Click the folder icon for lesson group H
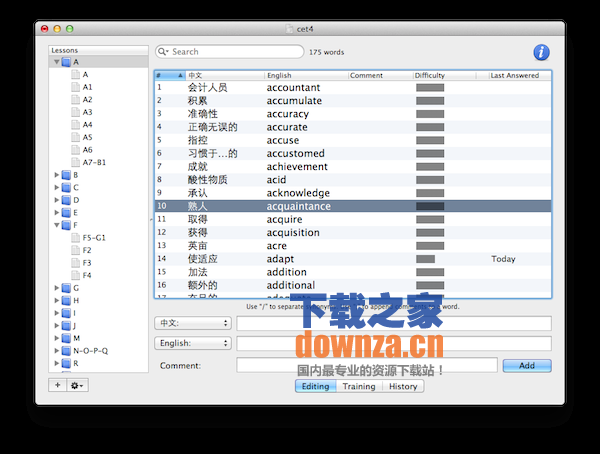The height and width of the screenshot is (454, 600). point(66,300)
